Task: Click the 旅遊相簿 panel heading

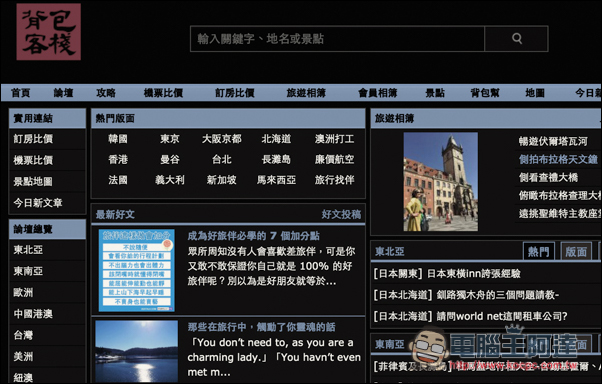Action: pyautogui.click(x=394, y=118)
